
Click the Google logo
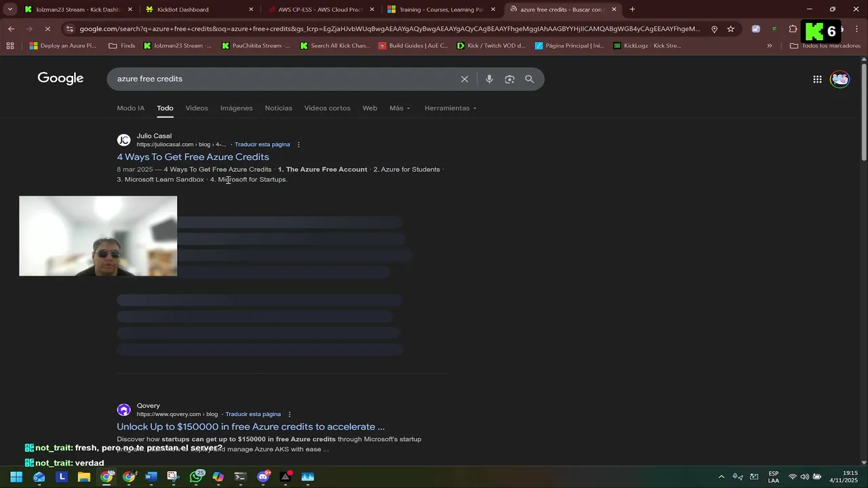tap(60, 79)
